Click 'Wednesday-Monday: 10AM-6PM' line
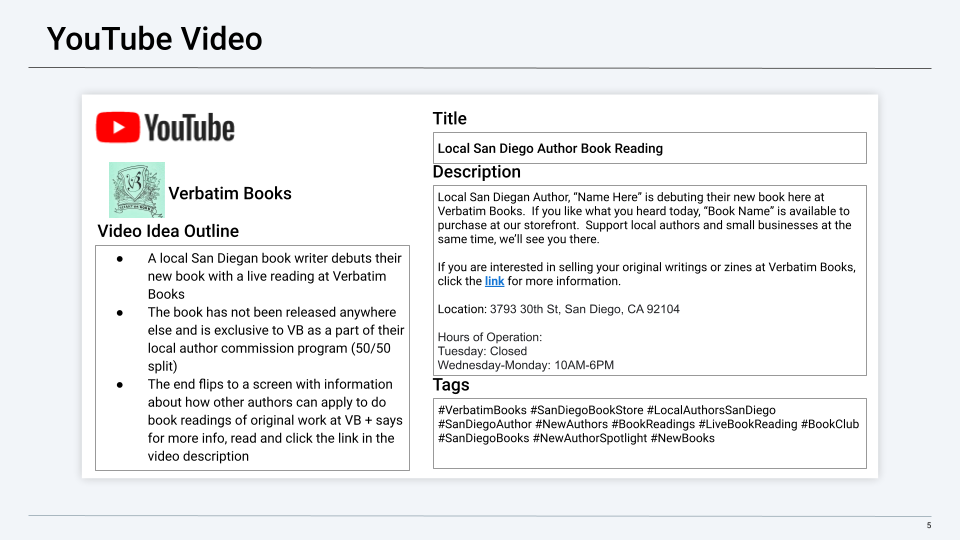This screenshot has width=960, height=540. tap(526, 366)
